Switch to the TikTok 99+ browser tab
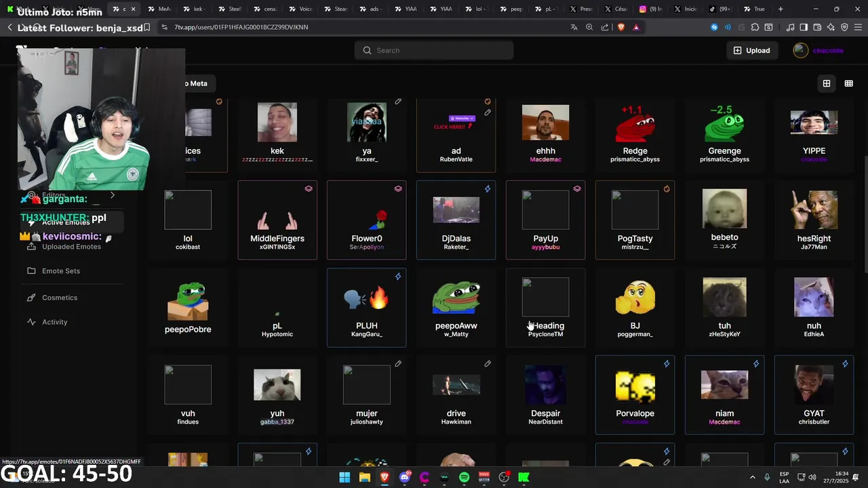 point(720,9)
